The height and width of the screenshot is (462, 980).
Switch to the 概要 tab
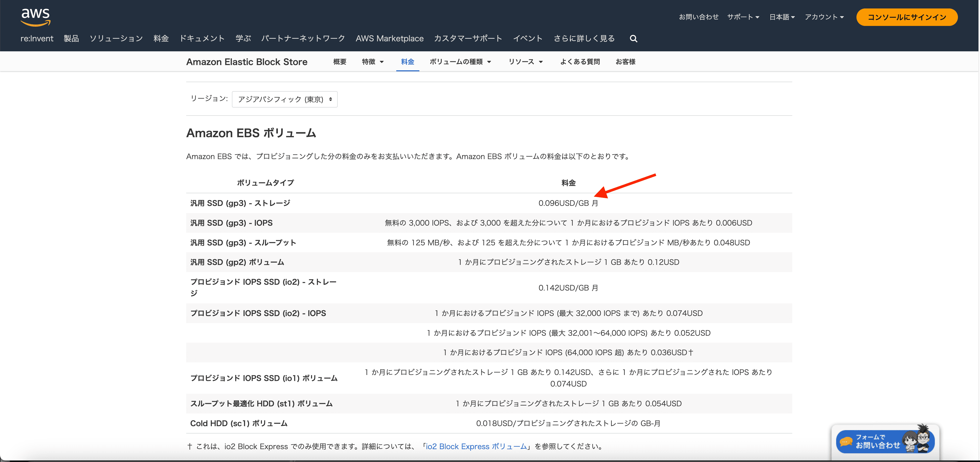[x=340, y=62]
